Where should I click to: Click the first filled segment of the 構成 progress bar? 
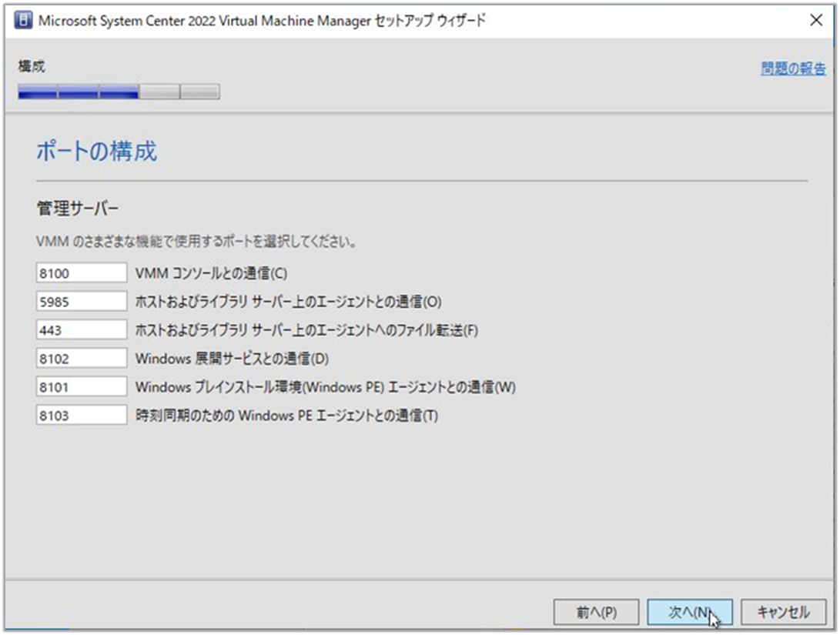[37, 92]
